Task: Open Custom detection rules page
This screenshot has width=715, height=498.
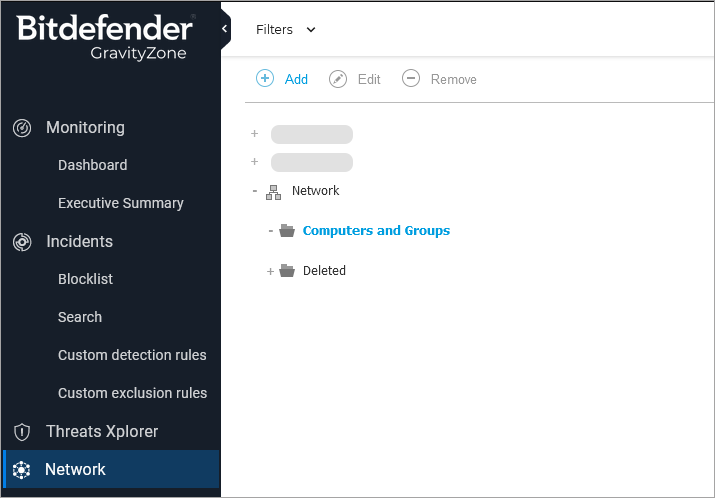Action: point(132,355)
